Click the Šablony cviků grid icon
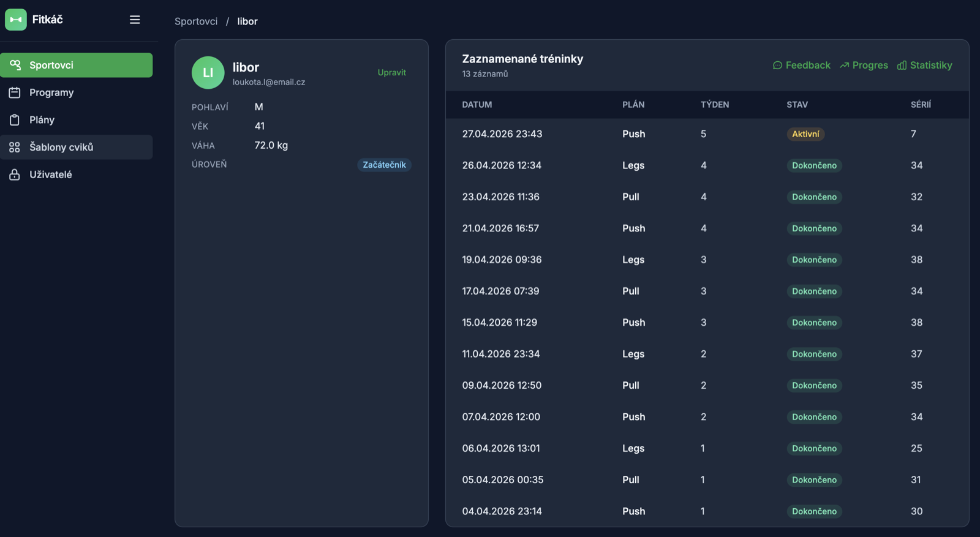The image size is (980, 537). [x=15, y=147]
